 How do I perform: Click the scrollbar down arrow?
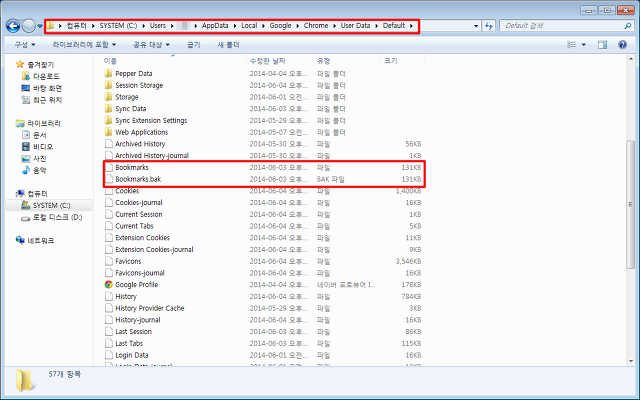coord(631,361)
